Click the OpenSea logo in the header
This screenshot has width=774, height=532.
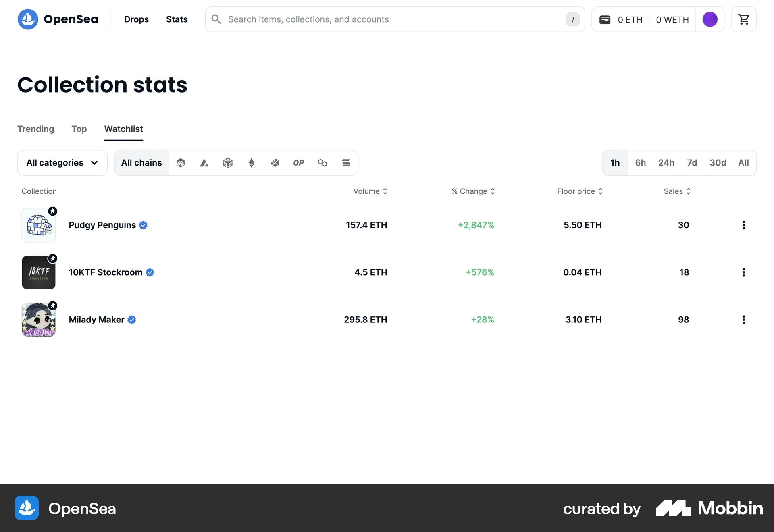point(58,19)
